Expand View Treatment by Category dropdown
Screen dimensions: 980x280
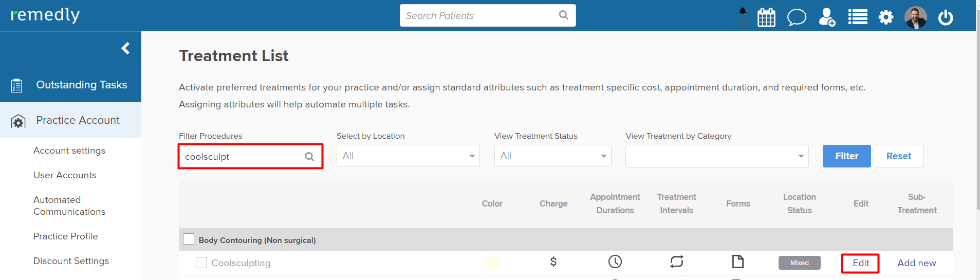click(x=716, y=156)
